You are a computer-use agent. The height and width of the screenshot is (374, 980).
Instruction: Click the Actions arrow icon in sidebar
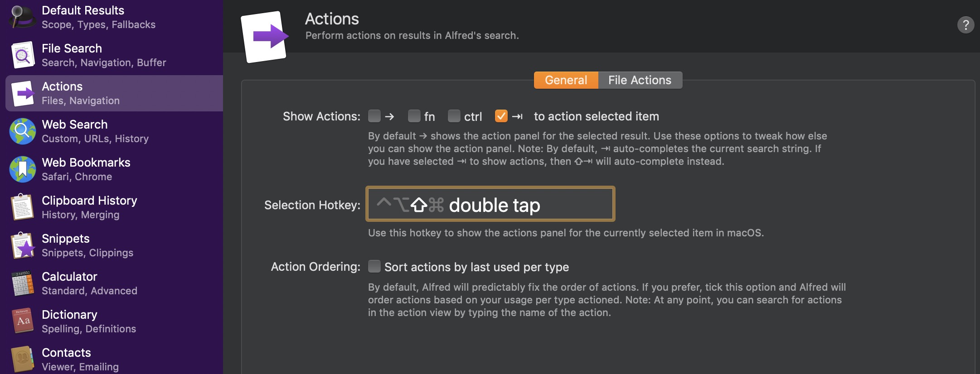pos(23,93)
